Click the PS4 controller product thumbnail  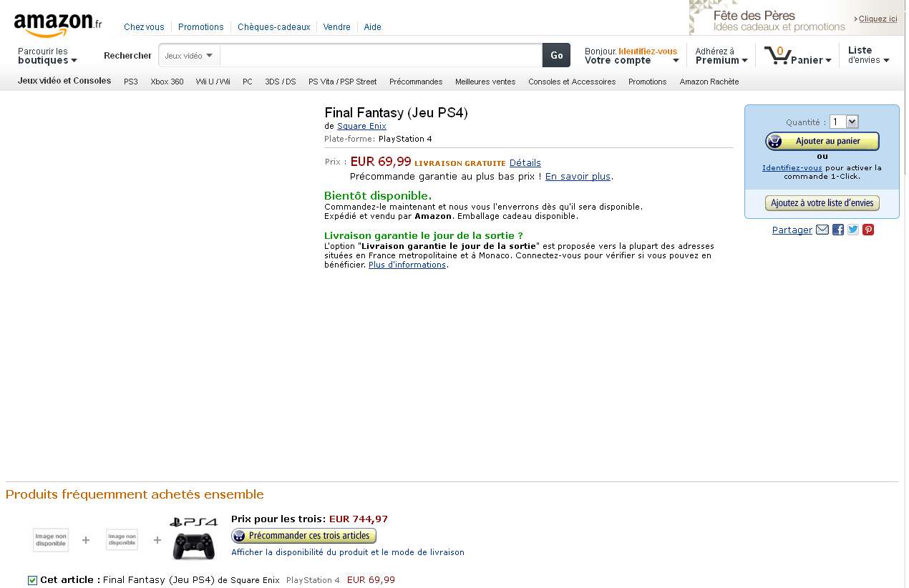(194, 539)
